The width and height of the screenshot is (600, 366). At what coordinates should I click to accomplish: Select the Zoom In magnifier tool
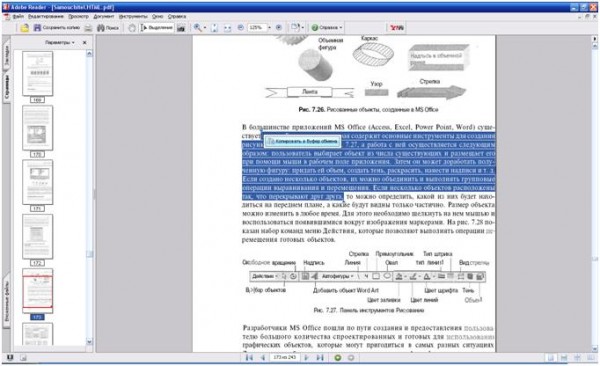197,28
